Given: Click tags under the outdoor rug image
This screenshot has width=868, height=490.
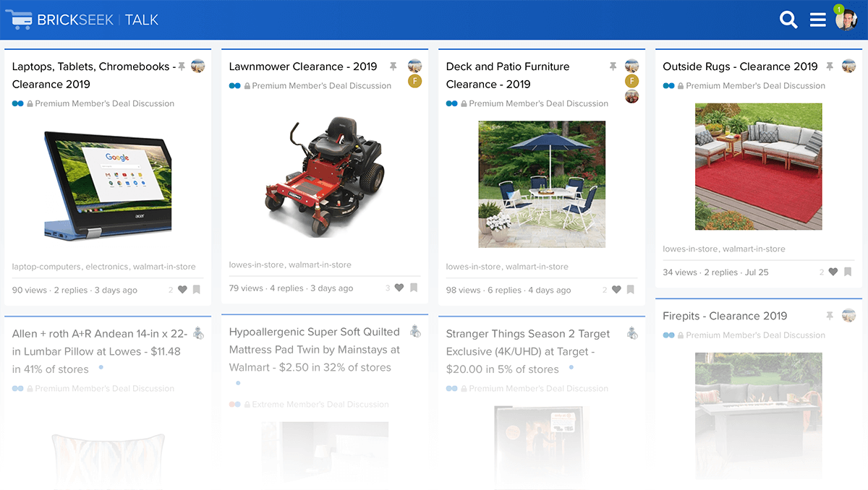Looking at the screenshot, I should (x=724, y=249).
